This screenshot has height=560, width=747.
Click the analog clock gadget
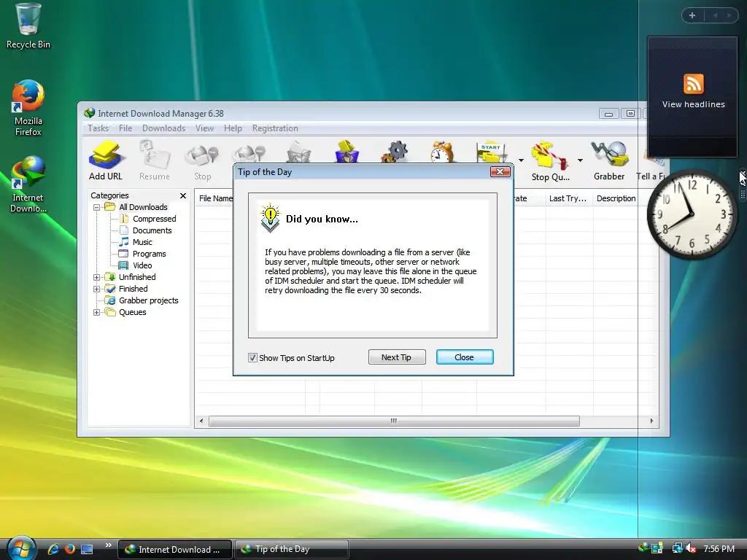click(x=692, y=214)
